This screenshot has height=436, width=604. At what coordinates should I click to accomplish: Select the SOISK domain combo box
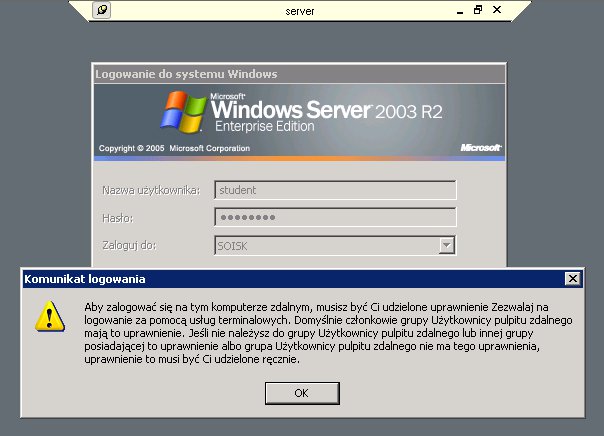[x=335, y=245]
